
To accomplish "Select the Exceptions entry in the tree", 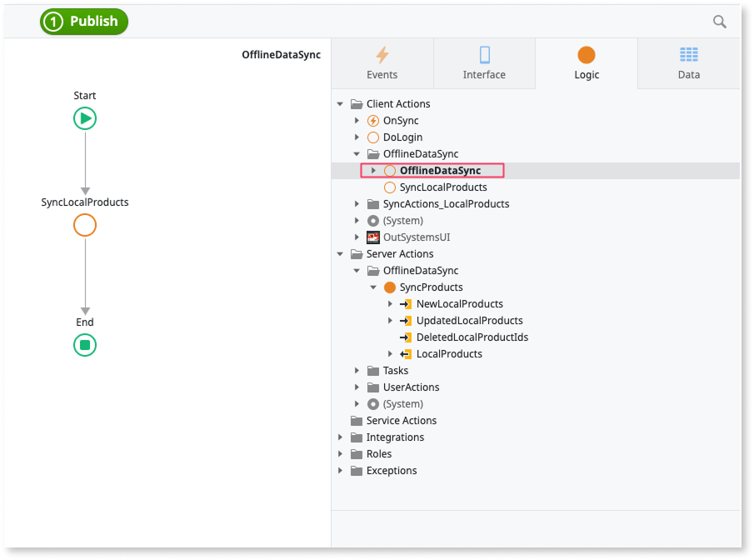I will 392,470.
